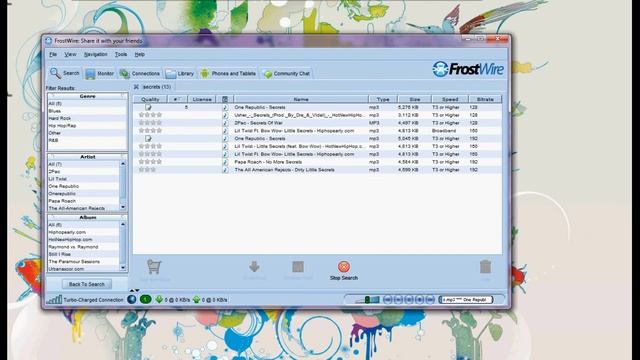Open the Phones and Tablets tab

point(228,73)
